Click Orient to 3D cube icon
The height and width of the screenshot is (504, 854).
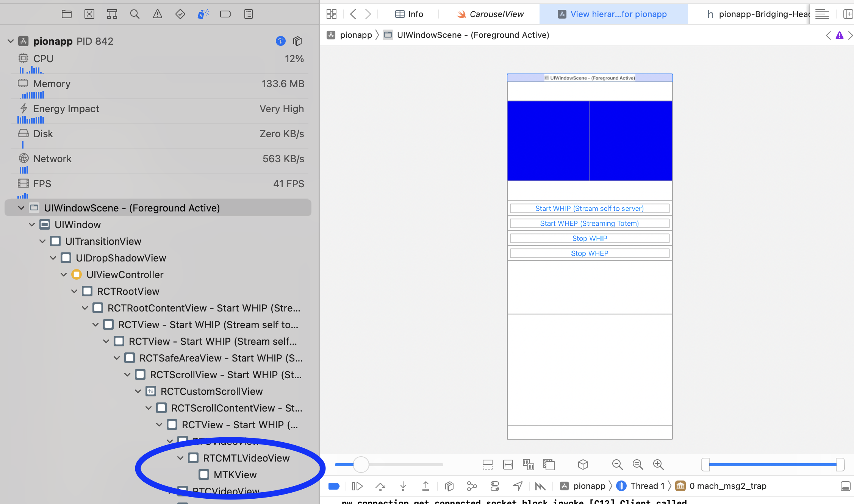(583, 464)
